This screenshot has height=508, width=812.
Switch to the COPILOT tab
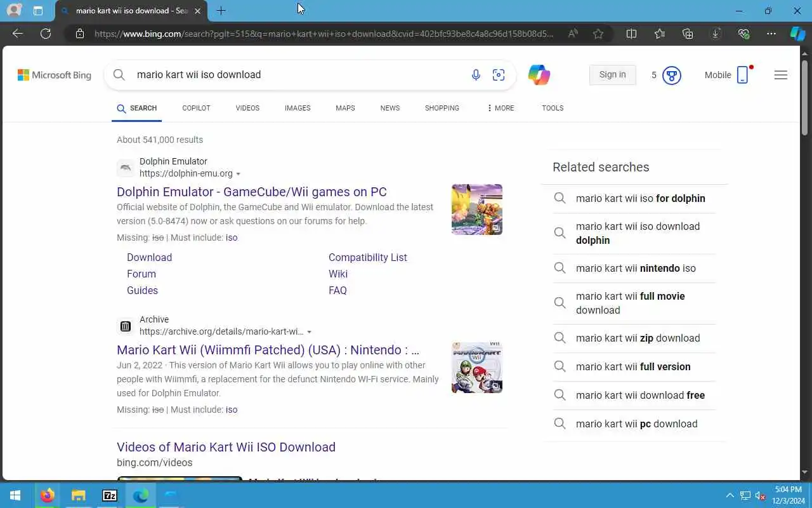tap(196, 108)
